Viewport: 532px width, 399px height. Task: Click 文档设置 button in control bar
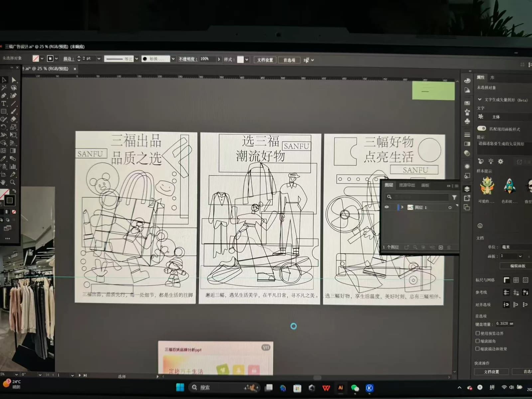coord(265,60)
